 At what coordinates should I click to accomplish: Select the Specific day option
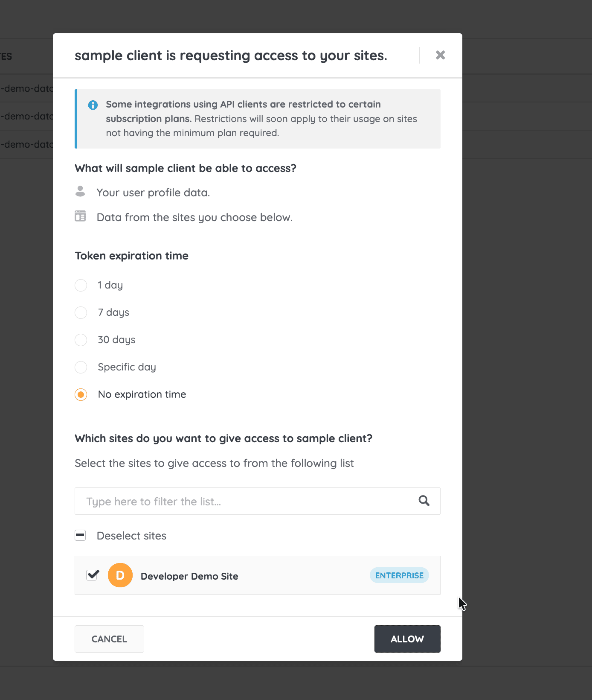tap(81, 367)
